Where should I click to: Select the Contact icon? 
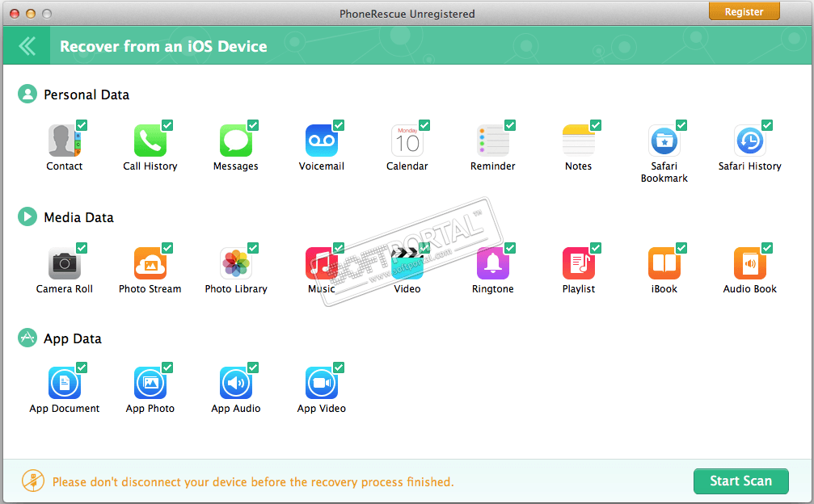(x=64, y=141)
